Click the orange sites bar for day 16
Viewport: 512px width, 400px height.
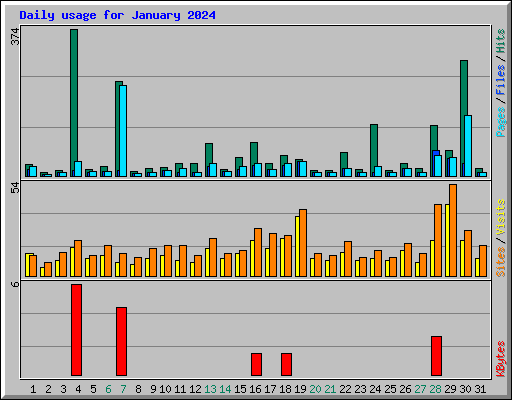point(258,252)
